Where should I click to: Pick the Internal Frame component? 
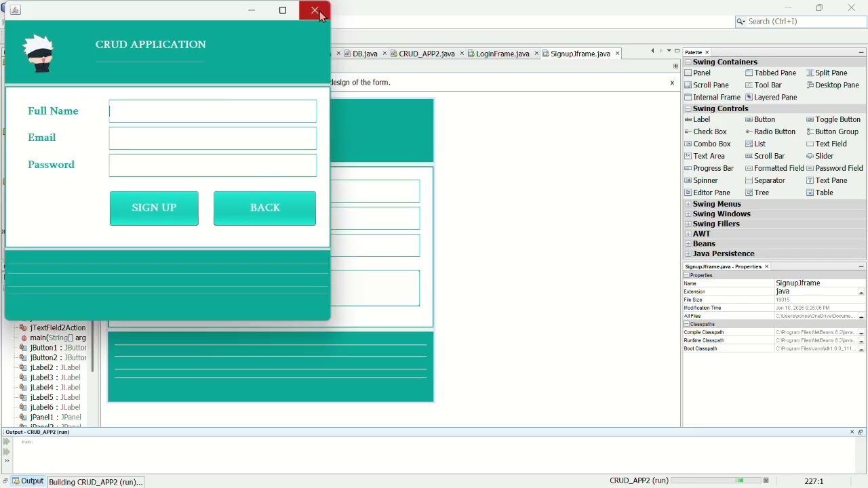tap(713, 98)
